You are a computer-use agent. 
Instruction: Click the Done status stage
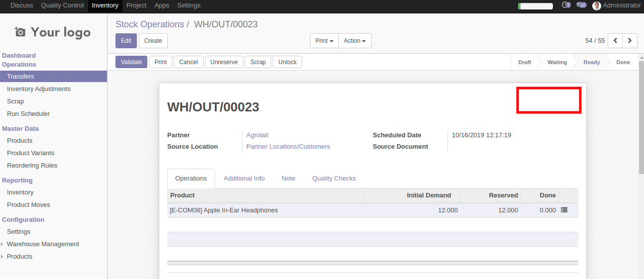coord(623,62)
